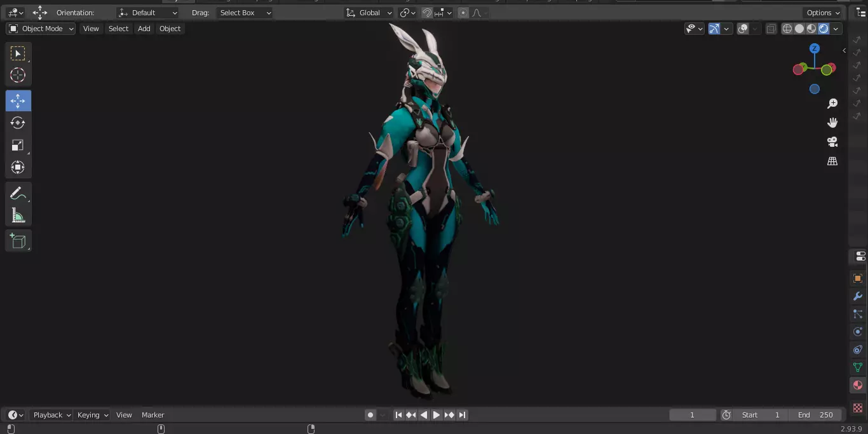Open the 3D viewport editor type dropdown
Viewport: 868px width, 434px height.
pos(15,13)
